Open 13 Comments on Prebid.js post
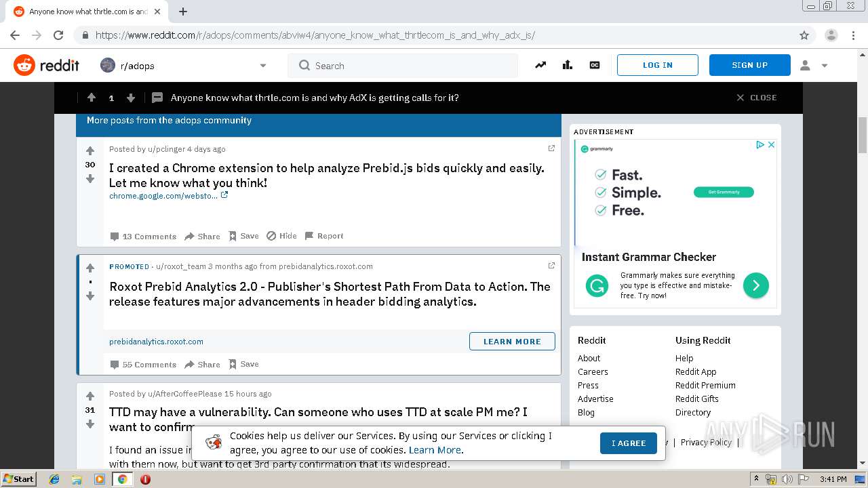This screenshot has width=868, height=488. click(143, 236)
